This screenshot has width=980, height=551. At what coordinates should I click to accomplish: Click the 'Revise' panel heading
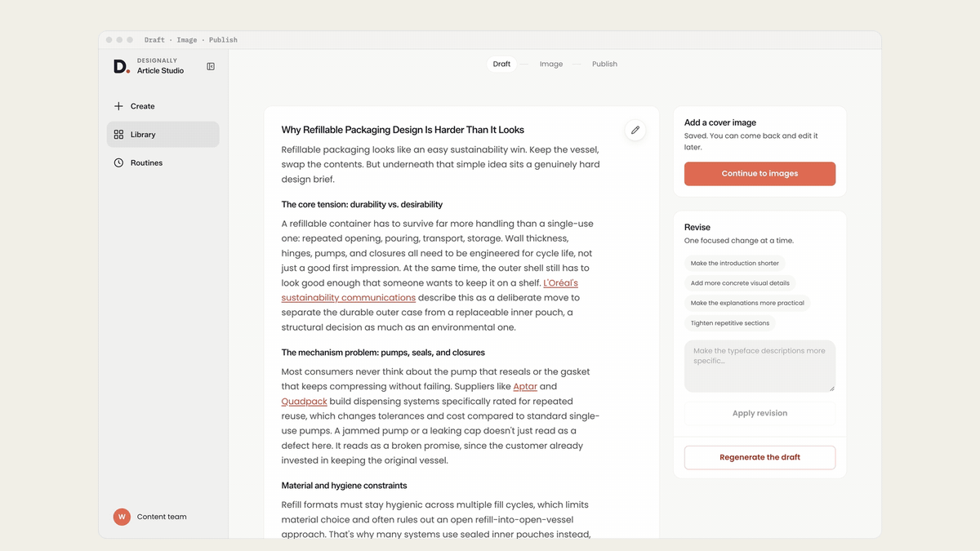697,227
